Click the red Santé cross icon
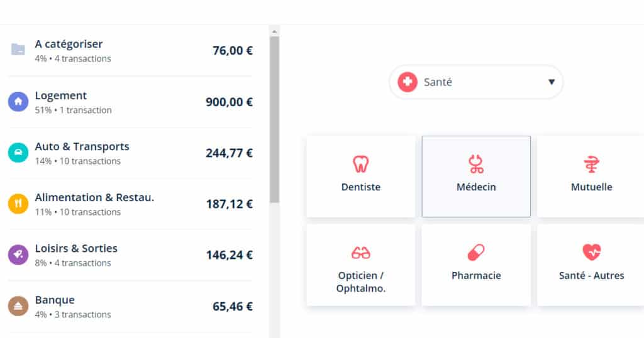 (408, 82)
